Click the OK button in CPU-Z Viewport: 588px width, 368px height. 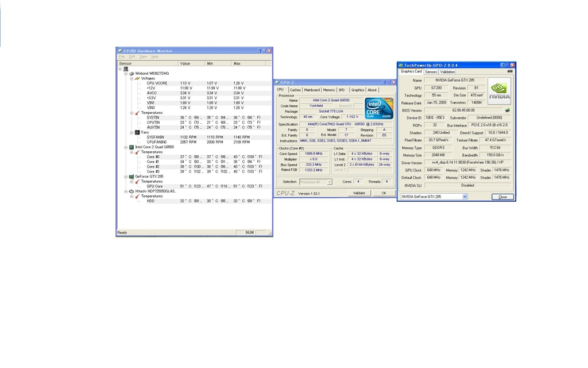click(x=384, y=193)
